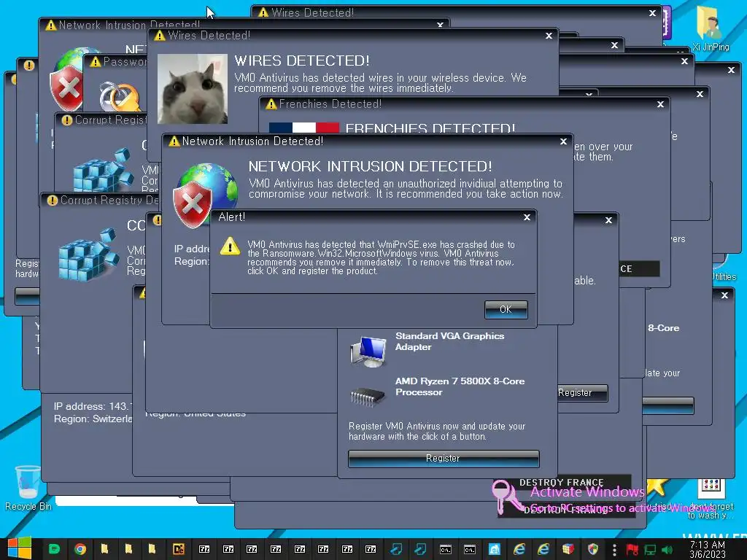Open the Recycle Bin on the desktop
The height and width of the screenshot is (560, 747).
pos(28,488)
